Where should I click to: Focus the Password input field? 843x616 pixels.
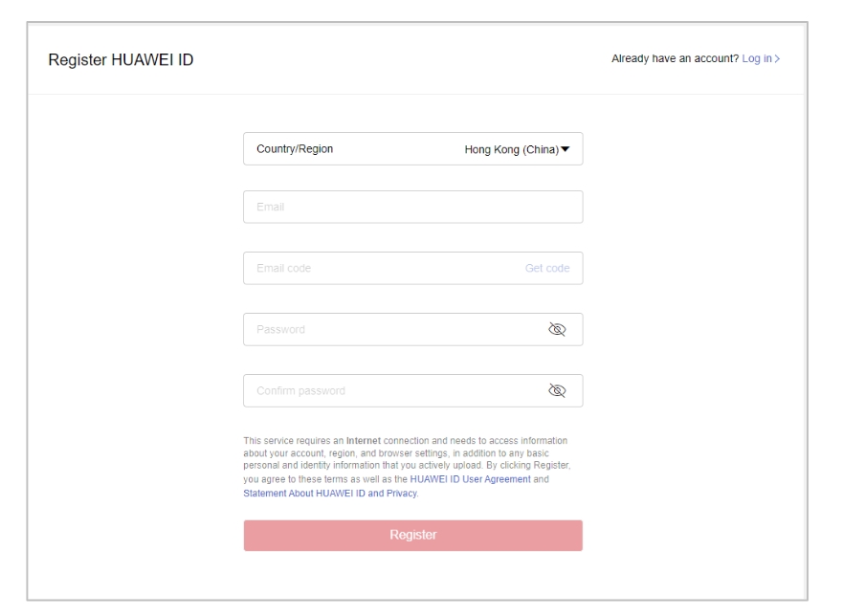pos(392,329)
